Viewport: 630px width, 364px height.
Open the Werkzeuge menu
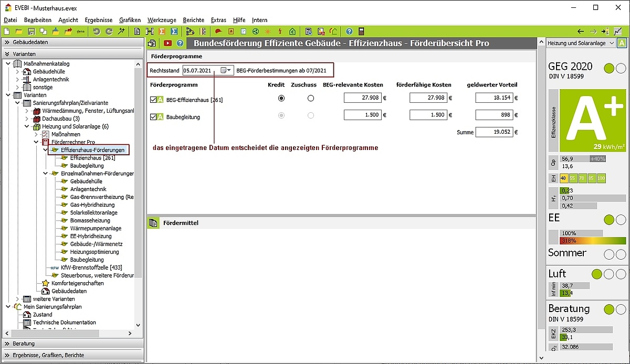[163, 20]
